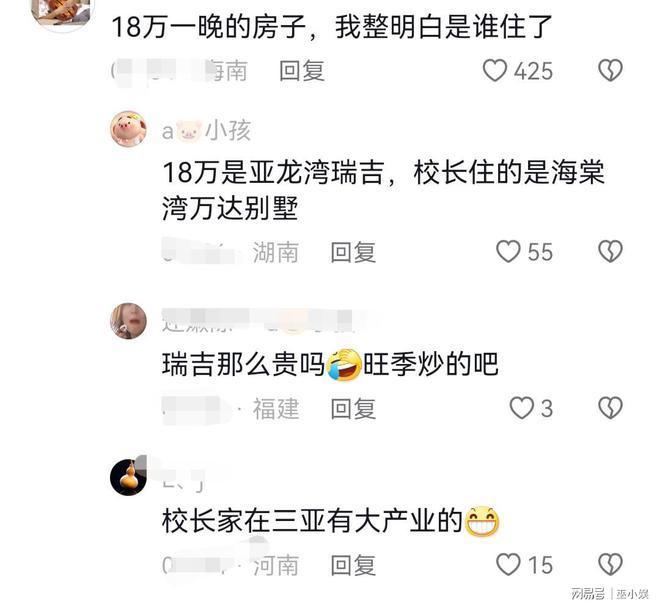
Task: Open the gourd avatar user's profile
Action: 128,477
